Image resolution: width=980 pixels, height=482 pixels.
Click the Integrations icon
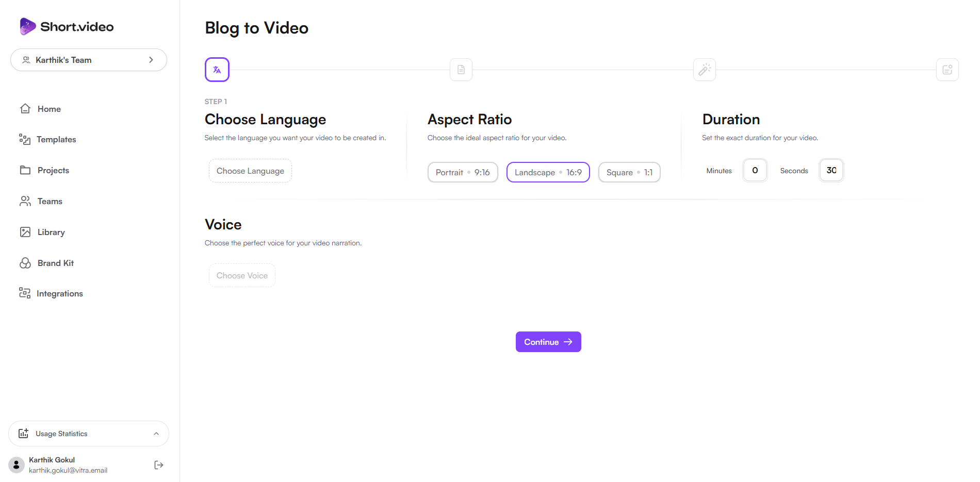tap(25, 293)
